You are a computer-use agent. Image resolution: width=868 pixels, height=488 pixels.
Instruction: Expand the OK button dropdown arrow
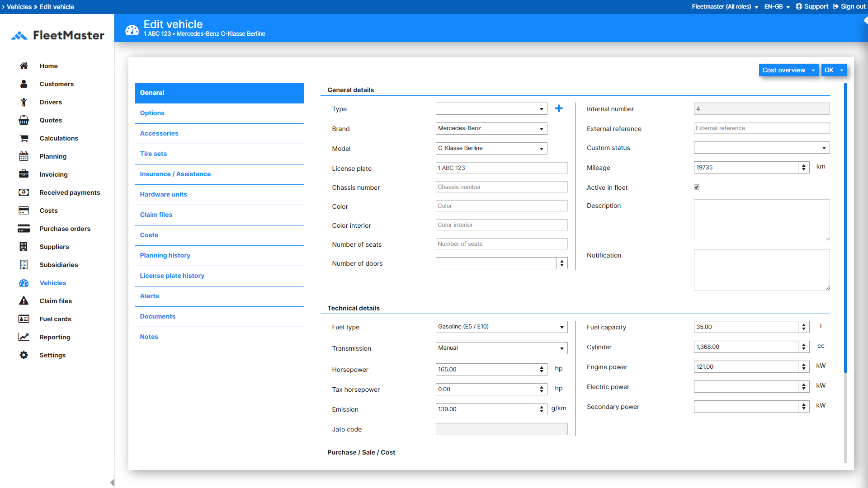tap(842, 70)
